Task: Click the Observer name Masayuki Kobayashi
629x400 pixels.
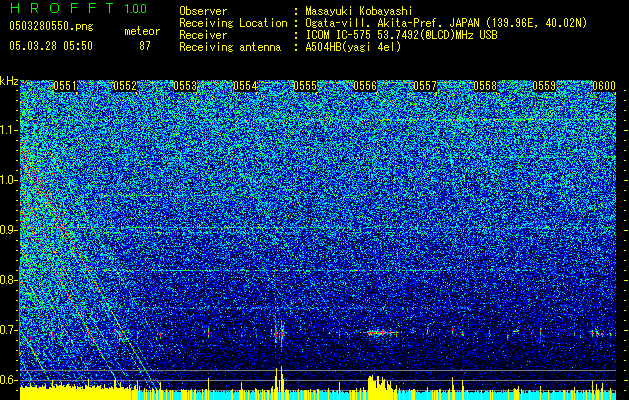Action: click(x=359, y=11)
